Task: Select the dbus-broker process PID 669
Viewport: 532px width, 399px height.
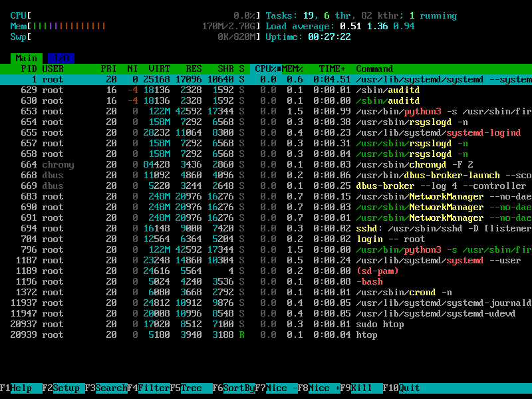Action: click(x=266, y=186)
